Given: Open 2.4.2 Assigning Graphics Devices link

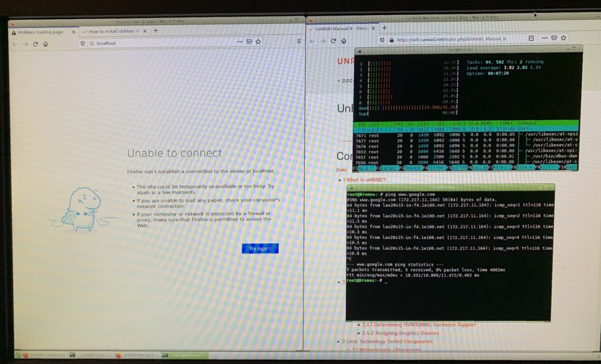Looking at the screenshot, I should coord(400,333).
